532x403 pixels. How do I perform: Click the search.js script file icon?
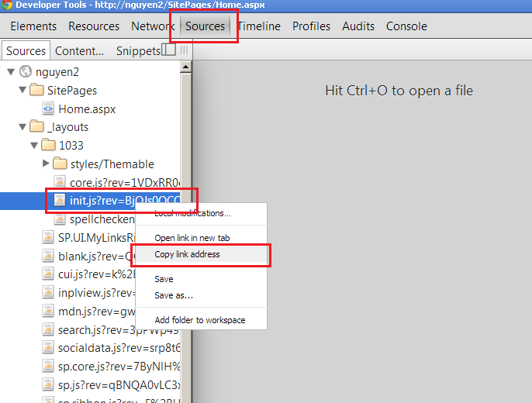[x=49, y=330]
